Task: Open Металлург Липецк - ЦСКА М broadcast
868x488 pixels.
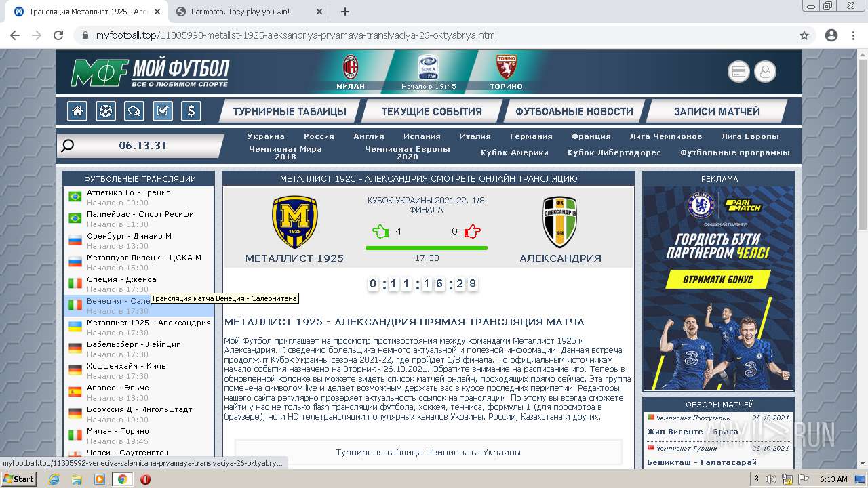Action: [139, 262]
